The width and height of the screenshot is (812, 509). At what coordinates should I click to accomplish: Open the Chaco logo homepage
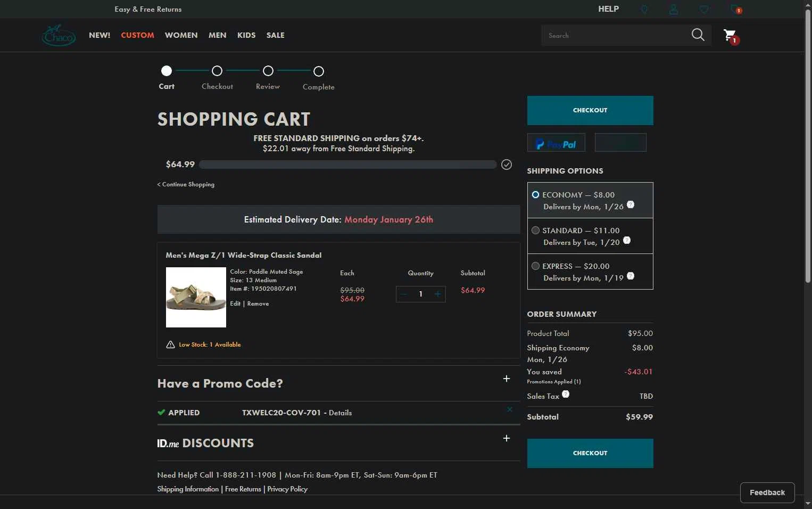click(59, 35)
